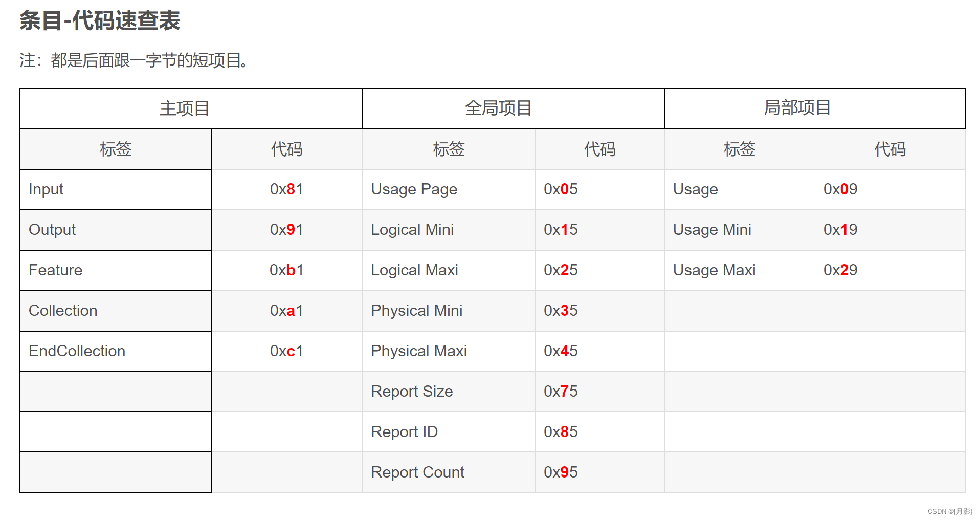Image resolution: width=980 pixels, height=520 pixels.
Task: Click the code 0xc1
Action: coord(286,351)
